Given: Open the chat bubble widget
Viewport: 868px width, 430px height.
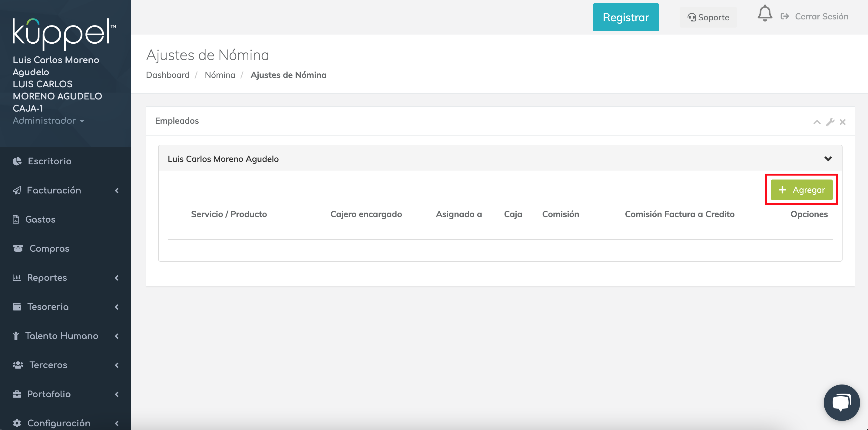Looking at the screenshot, I should click(841, 403).
